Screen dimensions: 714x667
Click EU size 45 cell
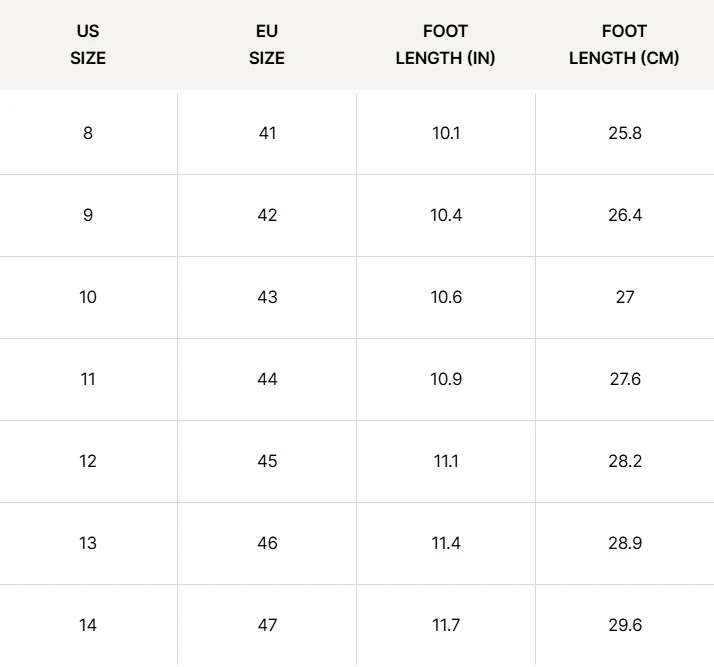(267, 461)
